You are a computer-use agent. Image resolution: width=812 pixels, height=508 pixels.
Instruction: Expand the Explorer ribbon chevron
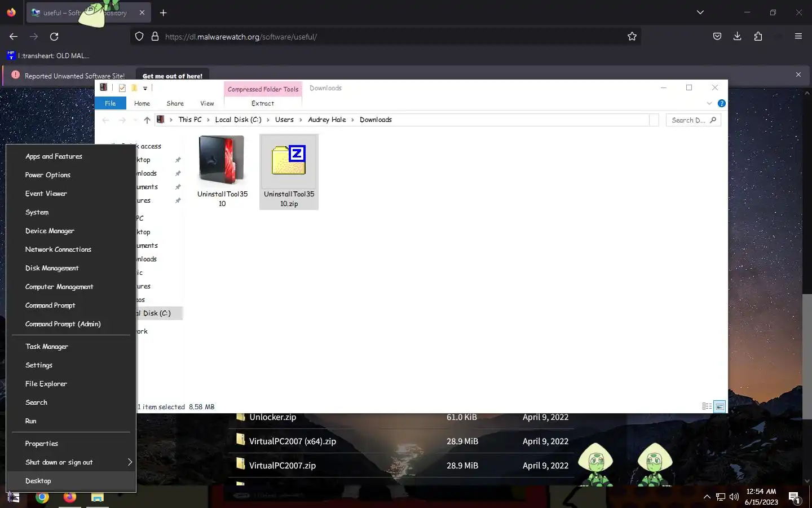[709, 103]
